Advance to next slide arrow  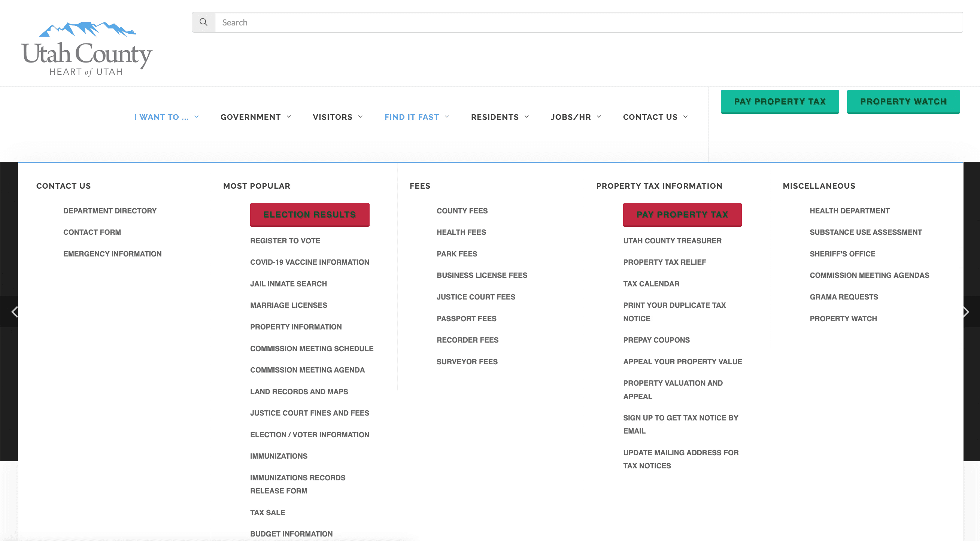tap(966, 312)
